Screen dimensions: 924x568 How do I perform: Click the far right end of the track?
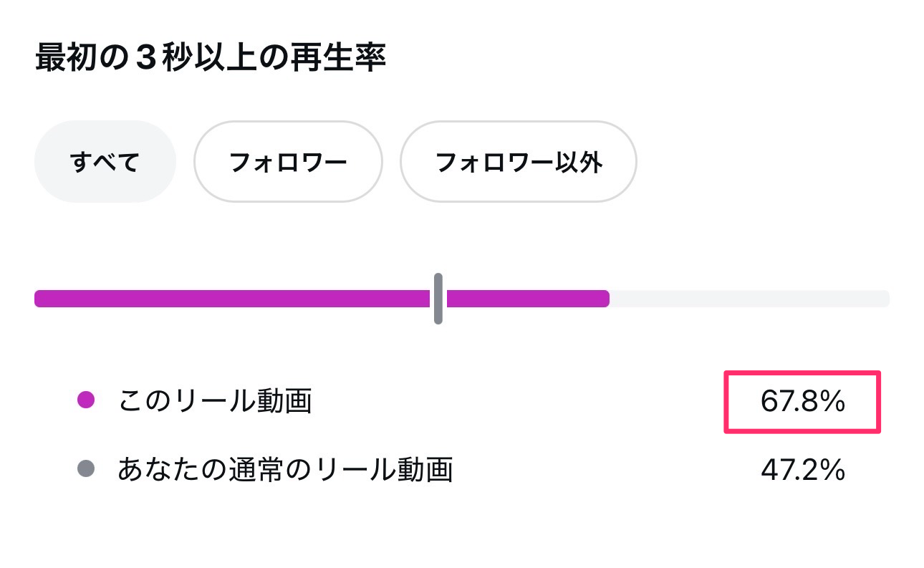point(885,299)
